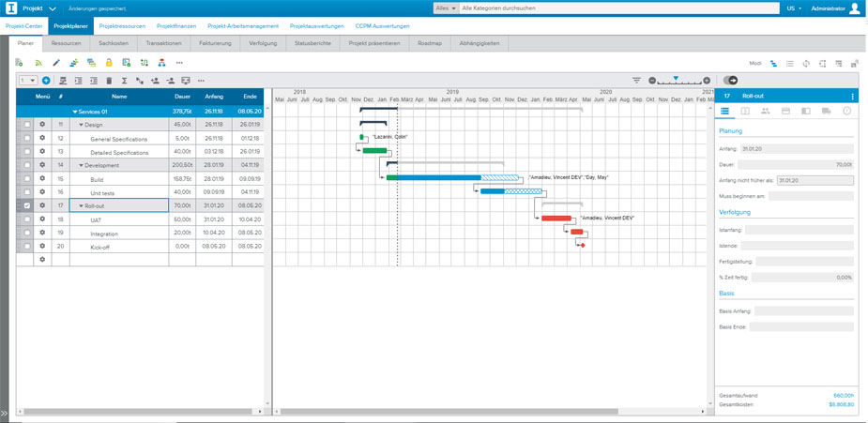Click the blue plus add-task icon
The image size is (868, 423).
pos(46,81)
